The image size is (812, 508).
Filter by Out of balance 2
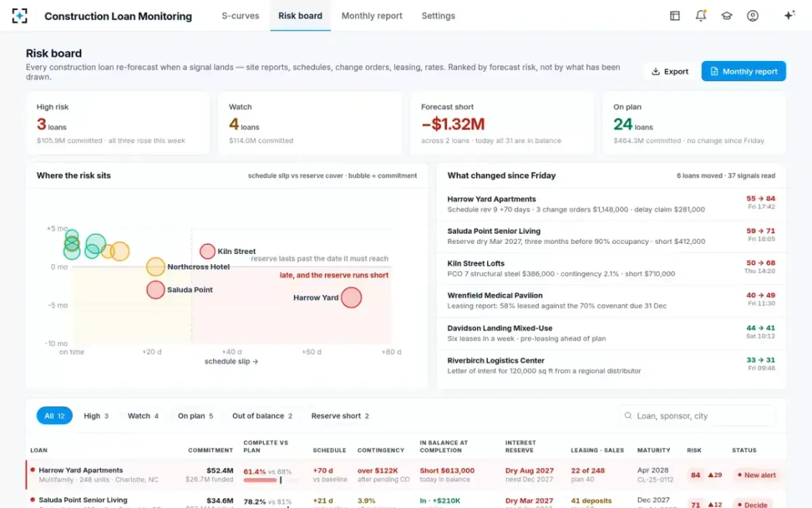263,416
